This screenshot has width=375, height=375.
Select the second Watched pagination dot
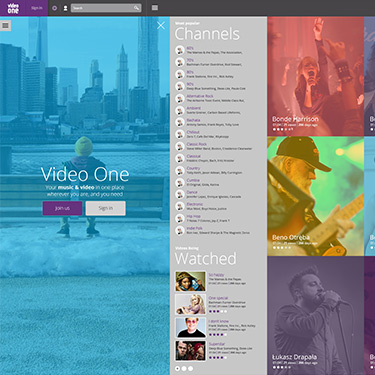[184, 368]
